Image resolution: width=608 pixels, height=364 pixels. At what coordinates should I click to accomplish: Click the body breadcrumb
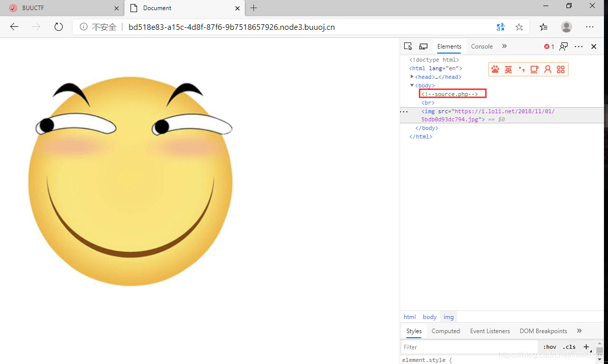(x=429, y=317)
